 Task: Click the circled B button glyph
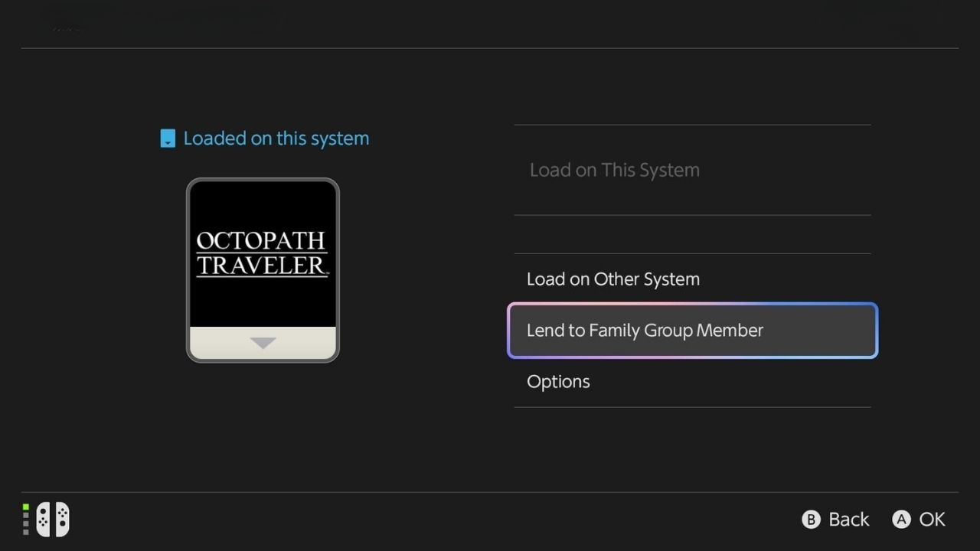tap(812, 519)
